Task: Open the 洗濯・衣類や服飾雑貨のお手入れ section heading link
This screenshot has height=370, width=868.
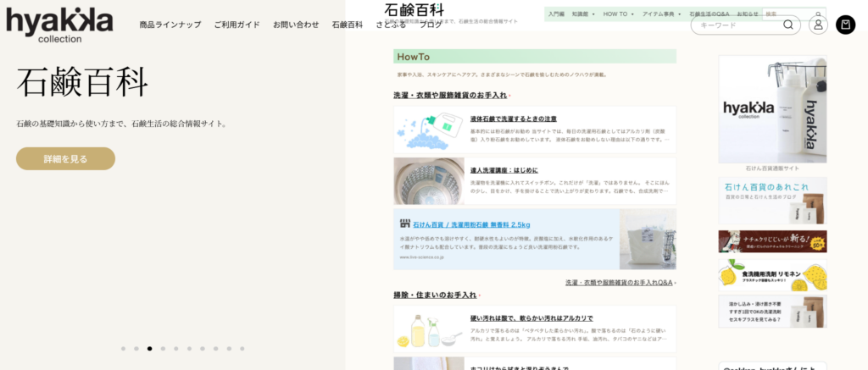Action: click(x=450, y=95)
